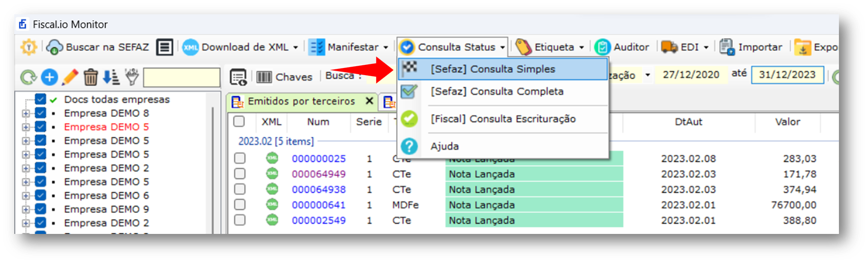The width and height of the screenshot is (868, 263).
Task: Close the Emitidos por terceiros tab
Action: point(369,101)
